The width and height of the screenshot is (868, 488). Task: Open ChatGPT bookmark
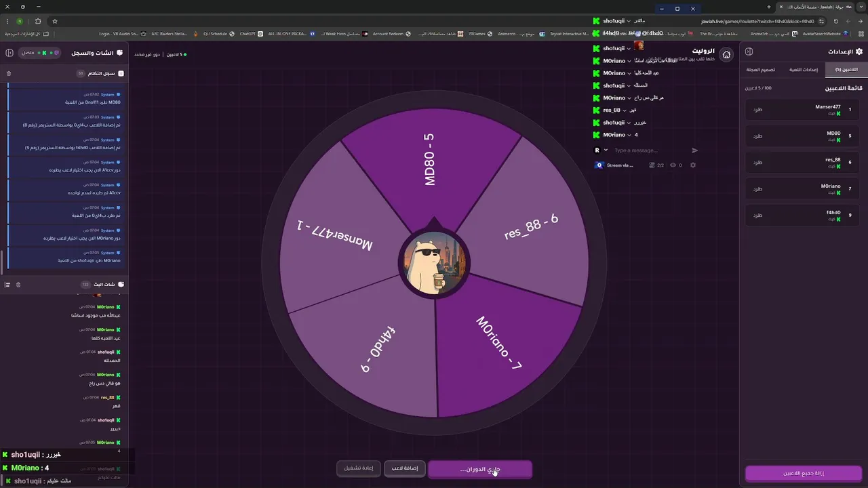tap(252, 33)
